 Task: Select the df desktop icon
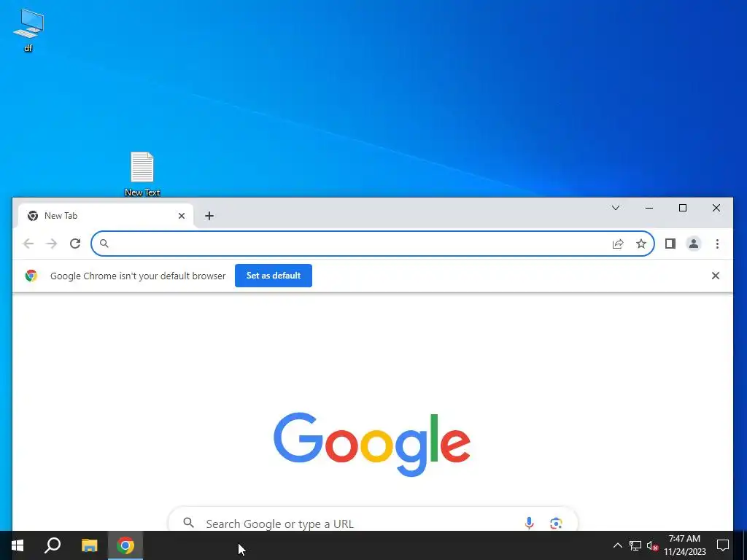coord(28,30)
